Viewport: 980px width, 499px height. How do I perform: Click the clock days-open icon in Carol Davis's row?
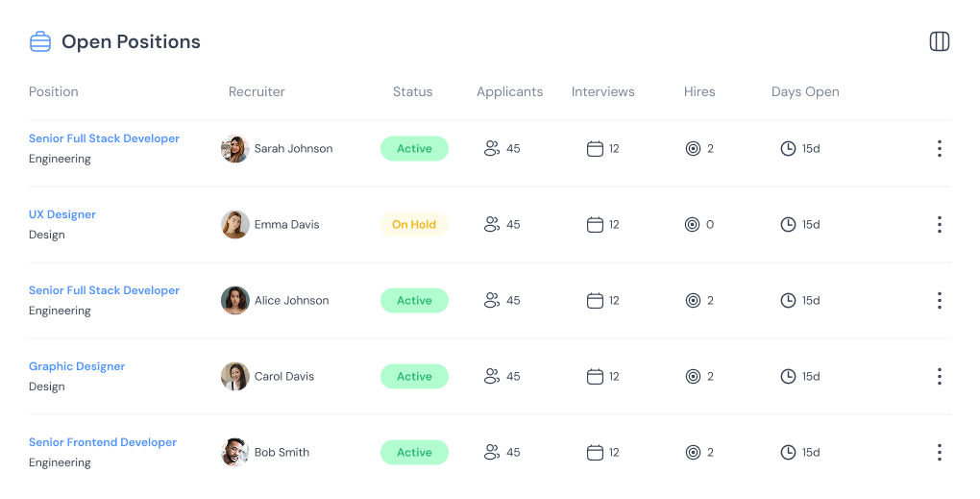(788, 377)
